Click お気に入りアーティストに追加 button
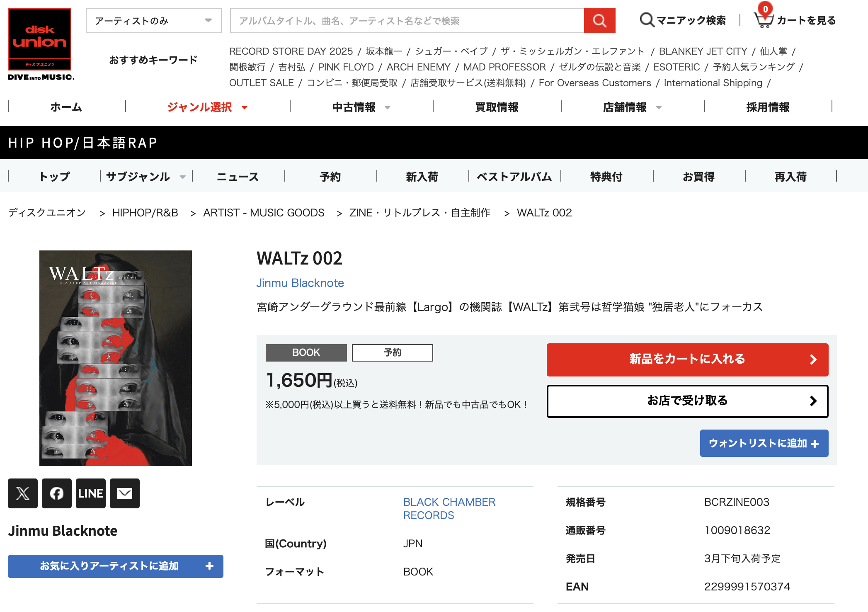The width and height of the screenshot is (868, 612). 116,566
